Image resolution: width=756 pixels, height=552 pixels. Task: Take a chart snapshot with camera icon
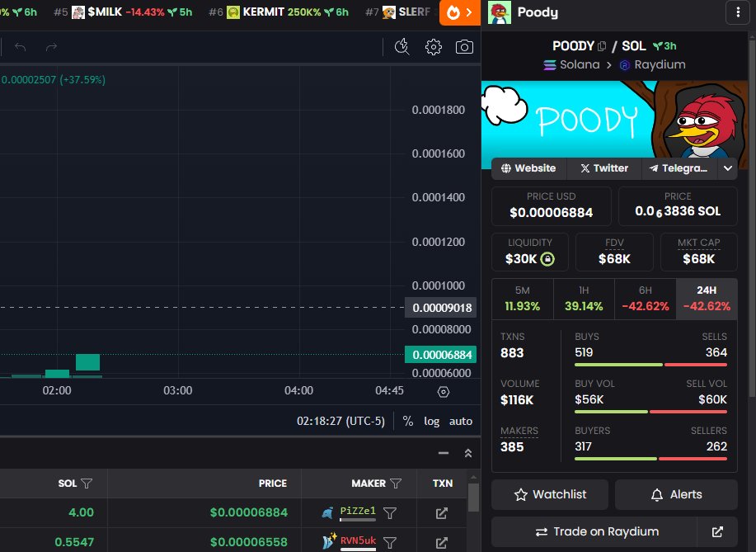coord(464,47)
